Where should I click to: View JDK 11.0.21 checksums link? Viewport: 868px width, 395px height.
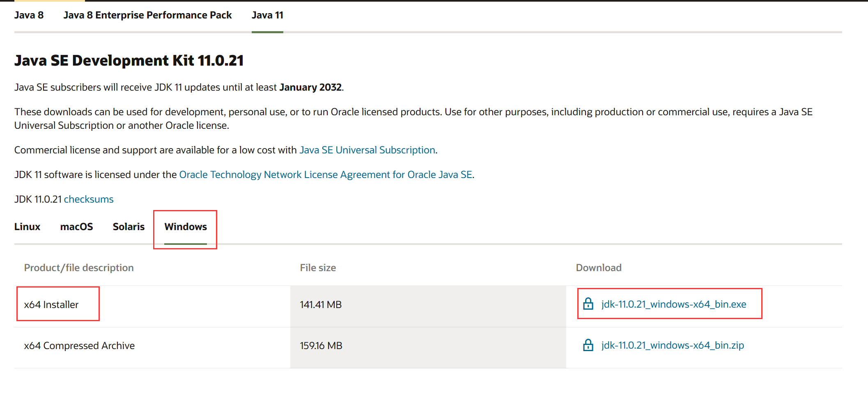(89, 199)
